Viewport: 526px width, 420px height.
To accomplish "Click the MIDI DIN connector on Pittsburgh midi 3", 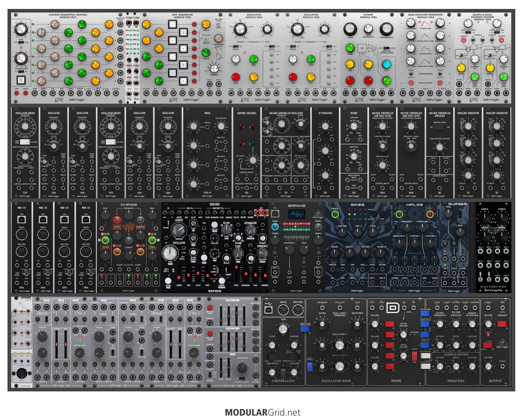I will (x=21, y=374).
